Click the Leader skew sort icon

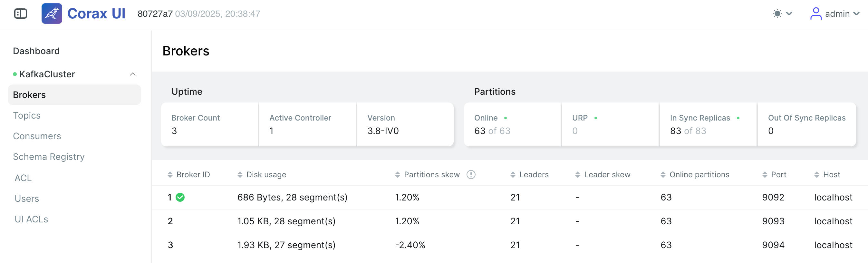(x=578, y=175)
